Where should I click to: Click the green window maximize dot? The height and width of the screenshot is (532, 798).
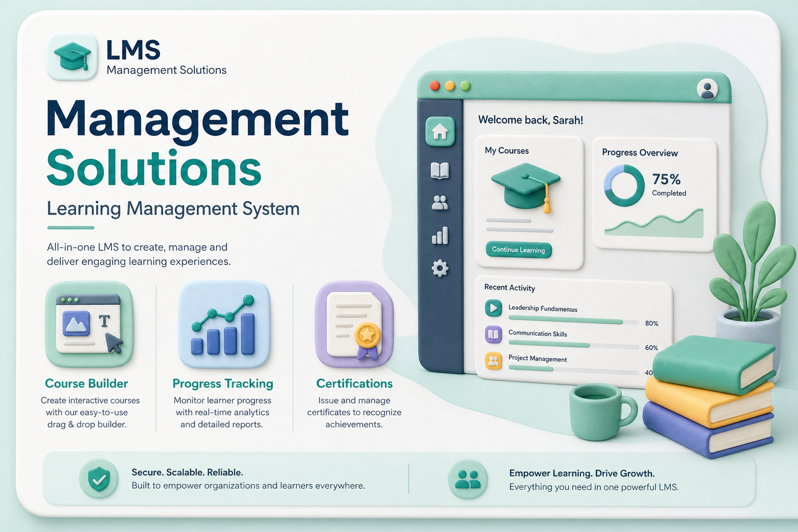point(465,86)
